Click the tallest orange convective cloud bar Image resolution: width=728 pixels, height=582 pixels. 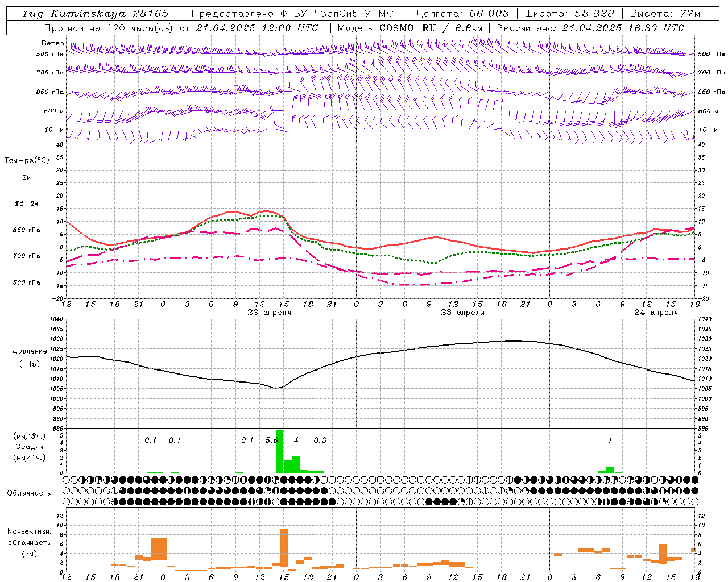tap(284, 547)
